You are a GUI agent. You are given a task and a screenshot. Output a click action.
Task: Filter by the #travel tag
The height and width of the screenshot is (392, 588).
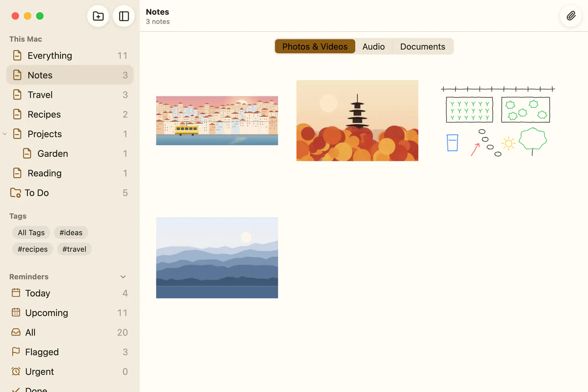pyautogui.click(x=74, y=249)
